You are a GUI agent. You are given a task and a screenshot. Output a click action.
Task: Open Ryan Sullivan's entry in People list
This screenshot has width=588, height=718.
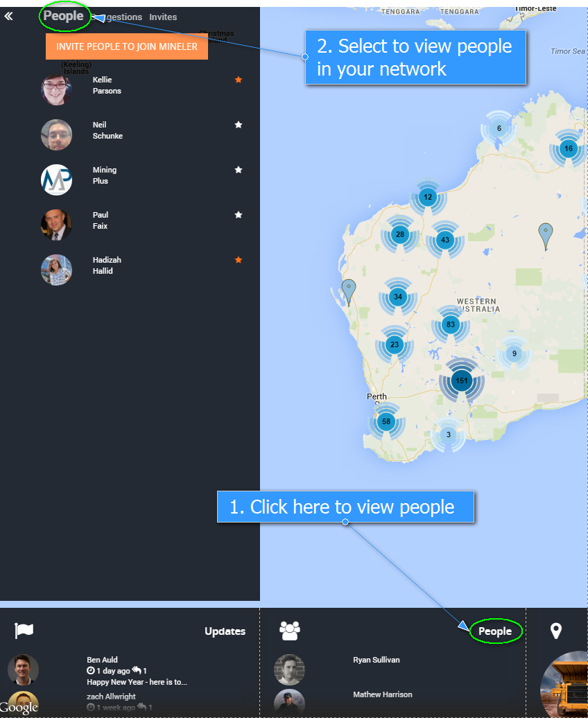(376, 660)
